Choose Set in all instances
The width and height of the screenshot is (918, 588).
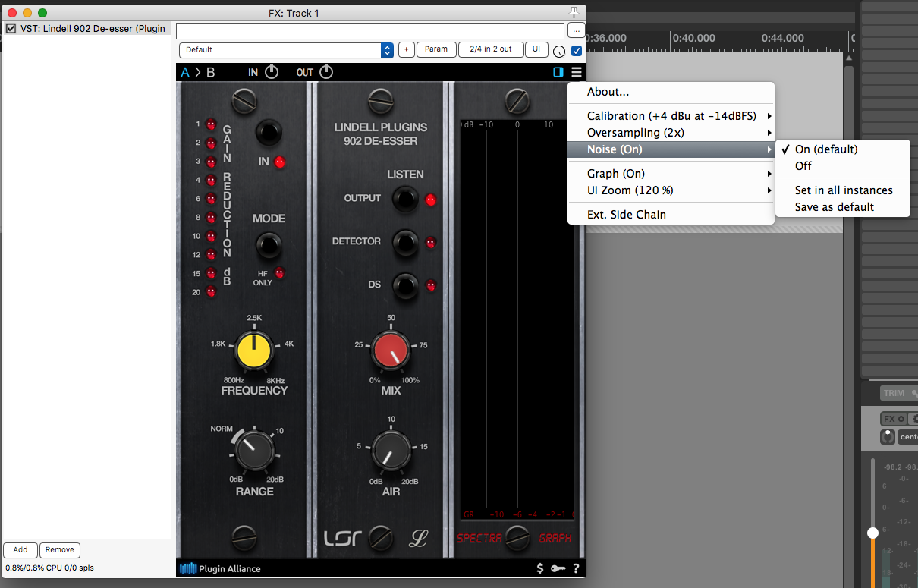click(x=842, y=190)
